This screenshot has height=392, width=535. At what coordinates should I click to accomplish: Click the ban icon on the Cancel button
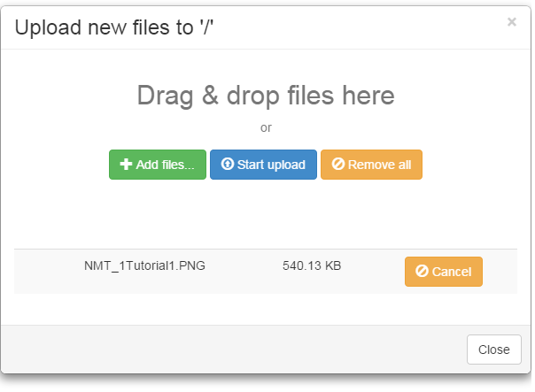[422, 271]
